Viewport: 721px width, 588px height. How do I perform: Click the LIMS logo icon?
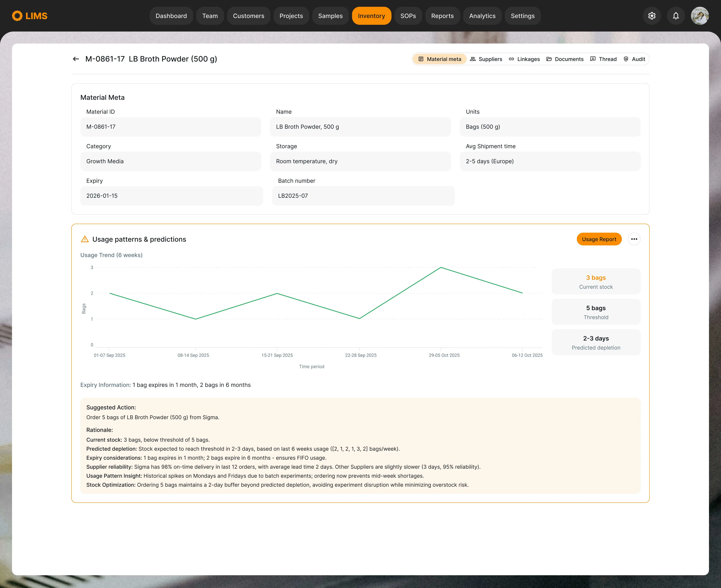pyautogui.click(x=17, y=16)
